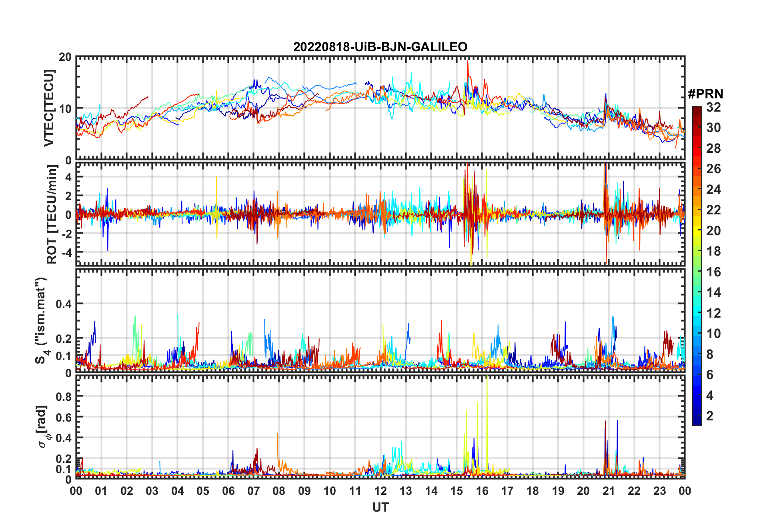Click the dark red top of the PRN colorbar
The width and height of the screenshot is (761, 532).
697,112
